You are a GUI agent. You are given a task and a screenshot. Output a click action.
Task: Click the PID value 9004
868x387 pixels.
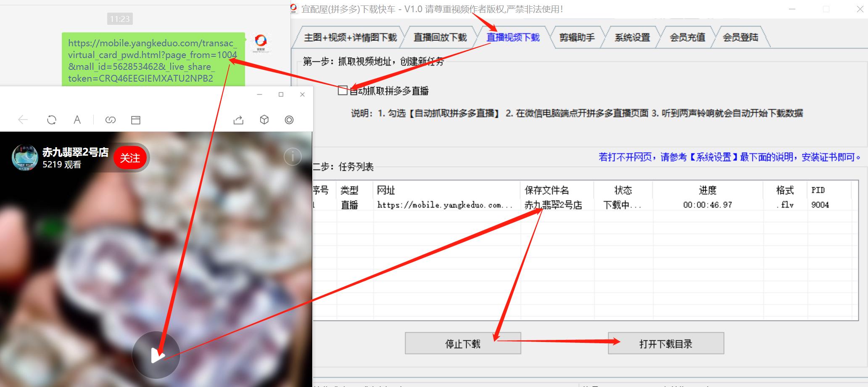click(820, 205)
